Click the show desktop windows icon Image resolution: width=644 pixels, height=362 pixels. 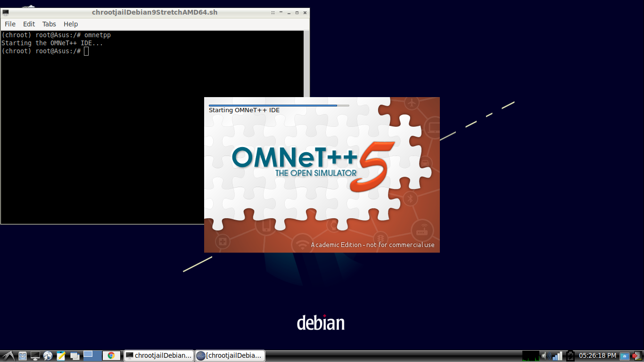point(74,356)
